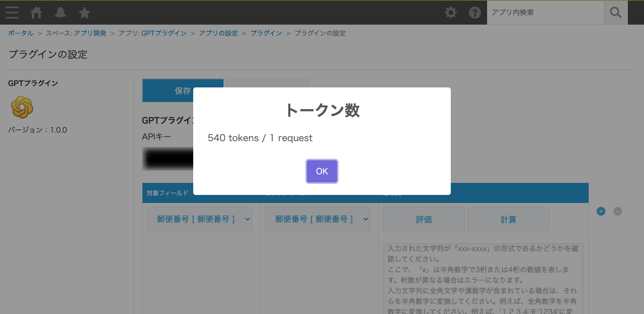Remove a row with the gray minus icon
Viewport: 644px width, 314px height.
617,211
